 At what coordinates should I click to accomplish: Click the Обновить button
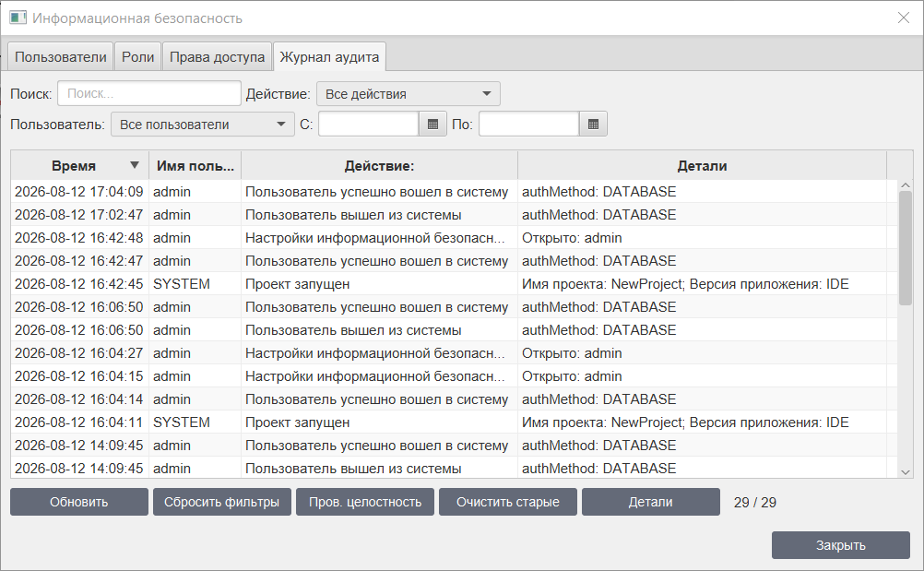click(79, 502)
